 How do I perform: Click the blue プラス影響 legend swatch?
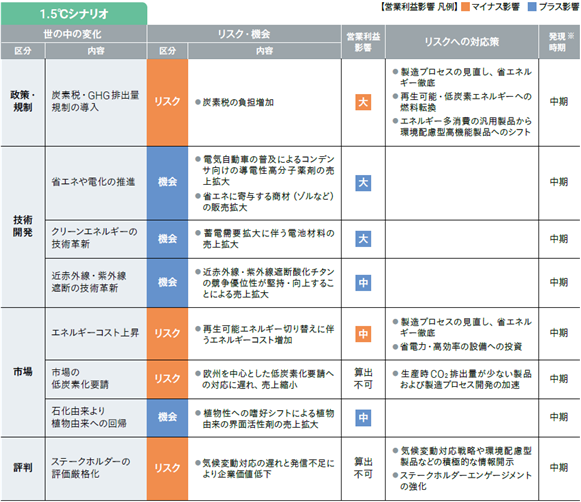tap(532, 7)
